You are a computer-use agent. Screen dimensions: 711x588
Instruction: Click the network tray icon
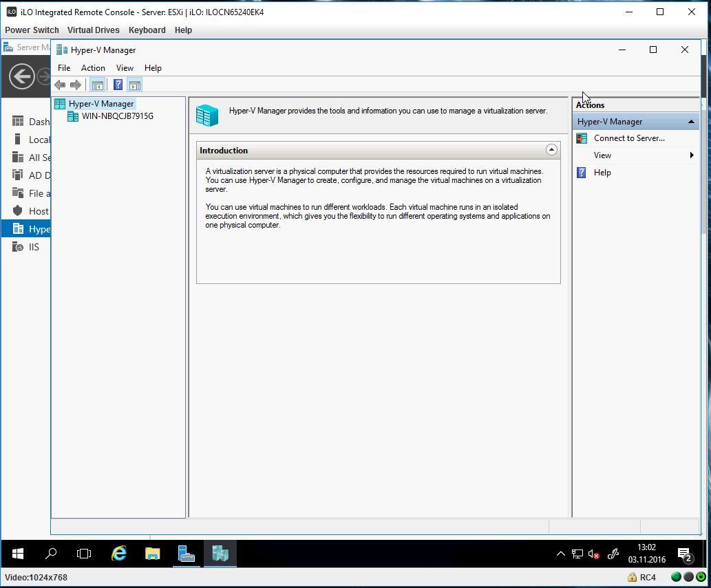point(577,554)
